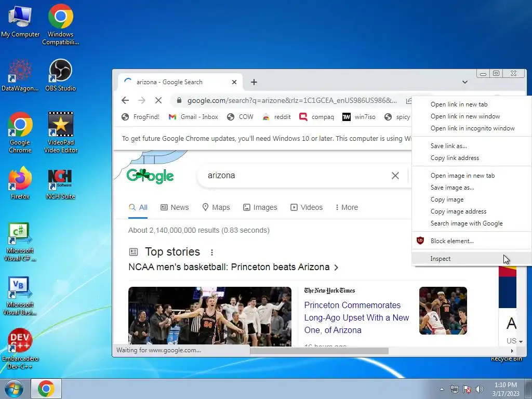Open the reddit bookmark
This screenshot has width=532, height=399.
(x=276, y=117)
